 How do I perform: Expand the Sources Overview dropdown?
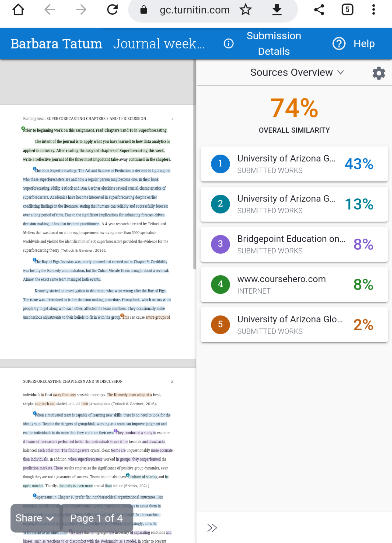click(x=297, y=72)
